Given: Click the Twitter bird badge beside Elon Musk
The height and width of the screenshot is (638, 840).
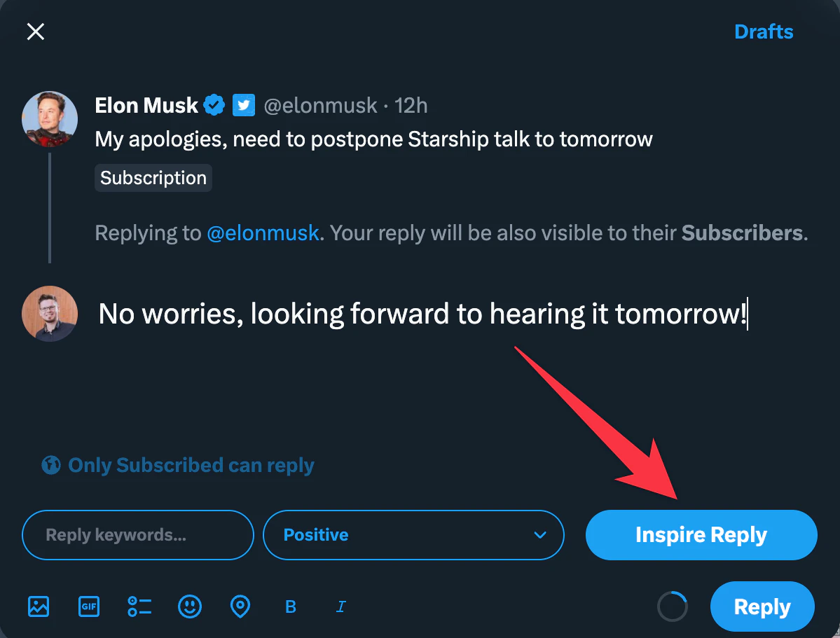Looking at the screenshot, I should 243,105.
